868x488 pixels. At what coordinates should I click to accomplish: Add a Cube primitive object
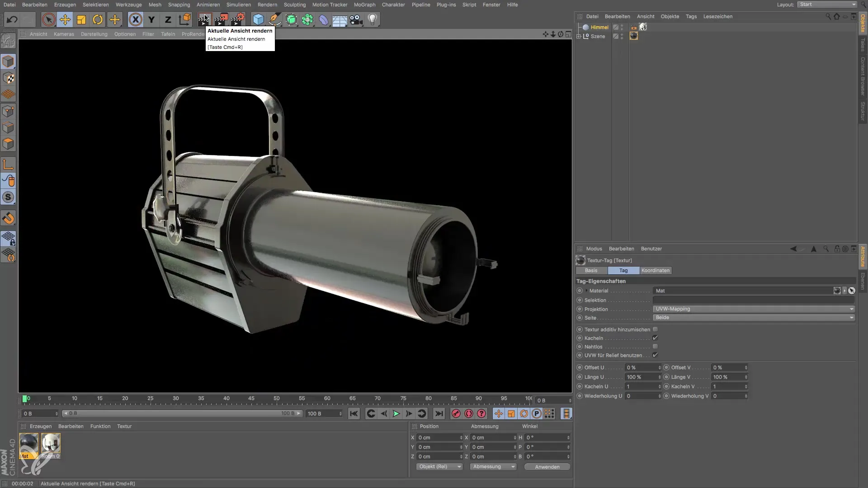(x=258, y=19)
